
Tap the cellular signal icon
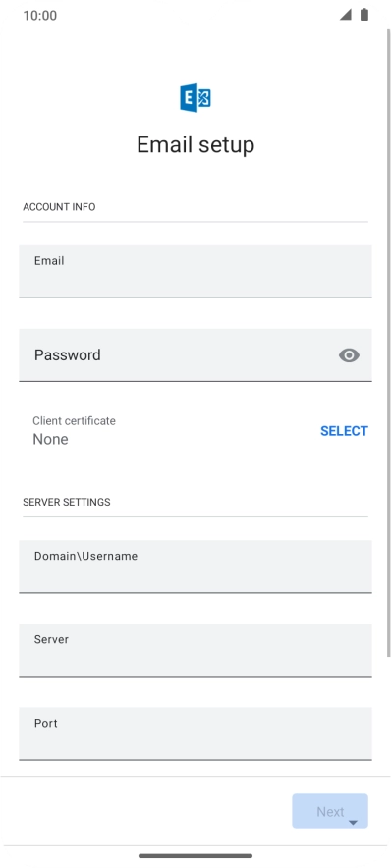pos(346,15)
